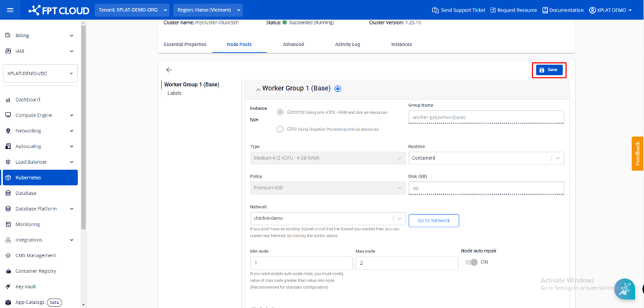
Task: Click the back arrow icon
Action: 169,70
